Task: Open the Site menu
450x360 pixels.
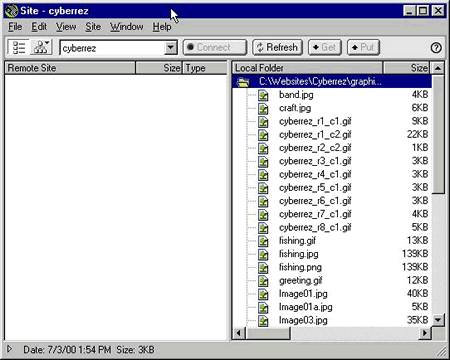Action: click(x=93, y=27)
